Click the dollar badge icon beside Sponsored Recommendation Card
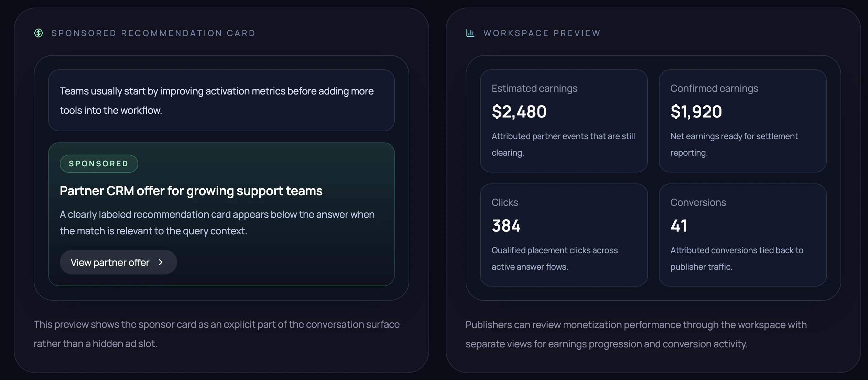 point(39,33)
